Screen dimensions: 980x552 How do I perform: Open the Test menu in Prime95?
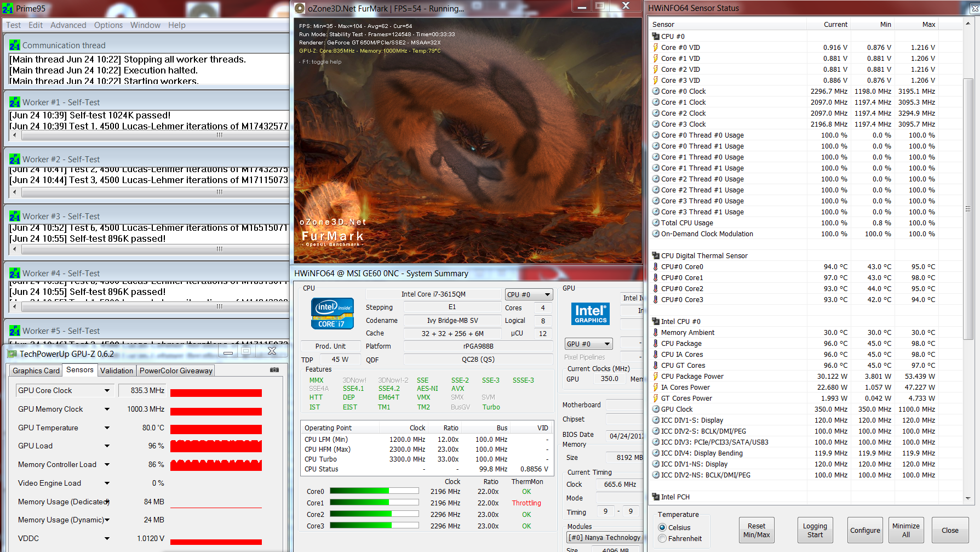pyautogui.click(x=14, y=25)
